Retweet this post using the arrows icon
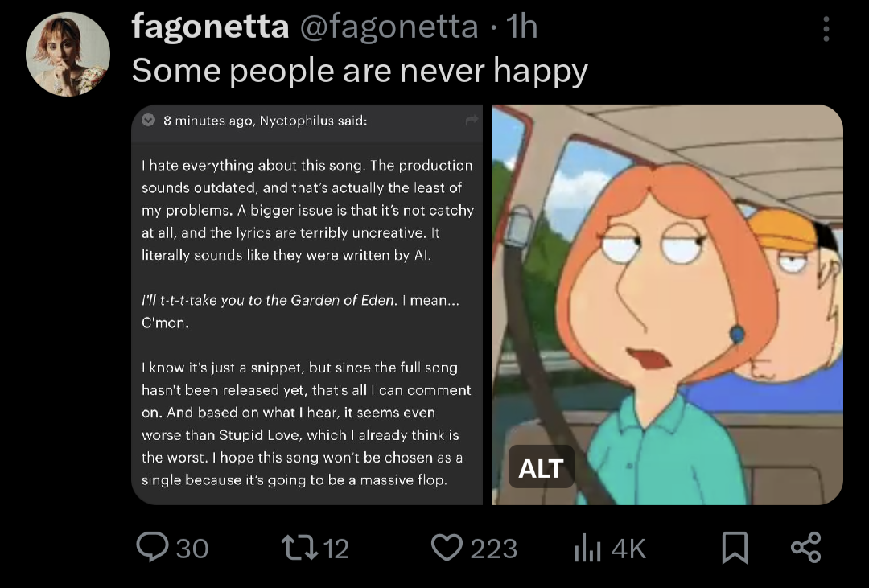 (x=299, y=547)
